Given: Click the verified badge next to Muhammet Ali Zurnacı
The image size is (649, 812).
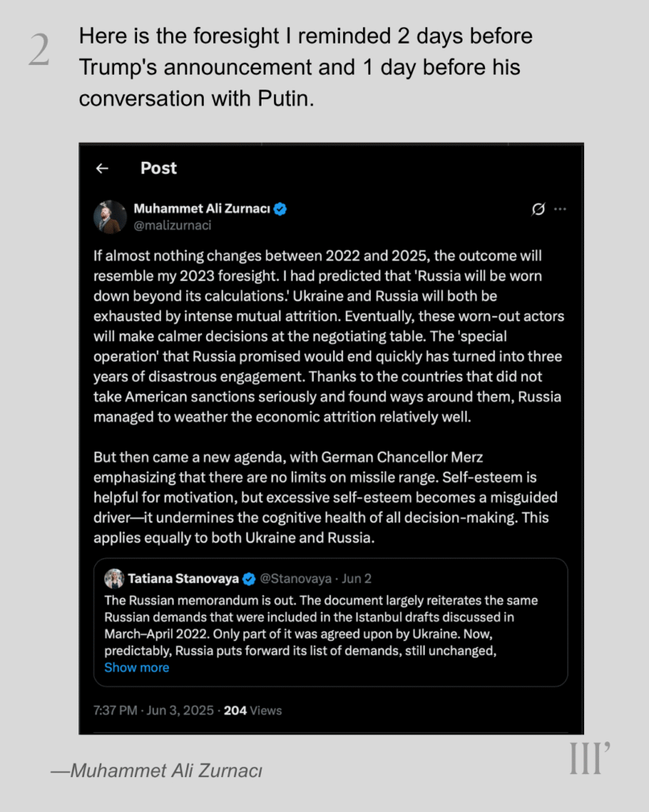Looking at the screenshot, I should (x=281, y=209).
